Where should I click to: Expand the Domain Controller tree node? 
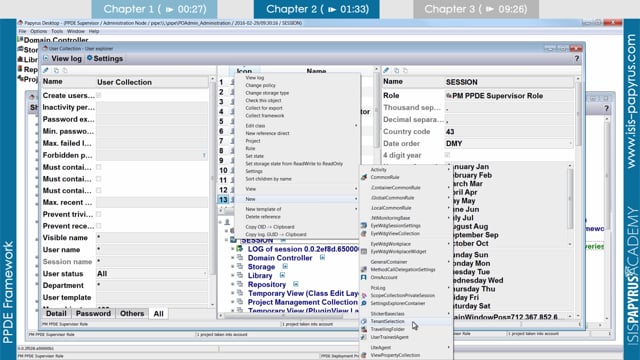point(233,258)
